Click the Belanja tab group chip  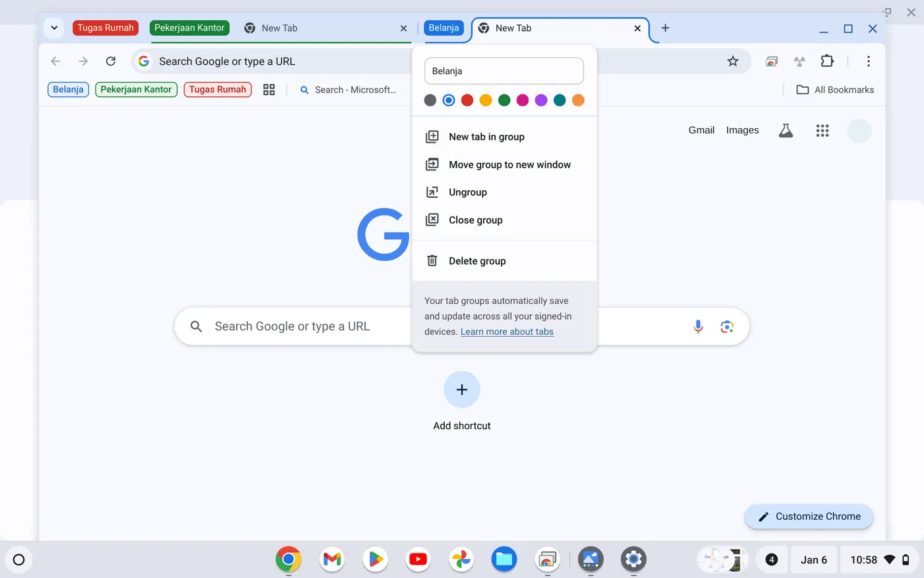[x=444, y=28]
